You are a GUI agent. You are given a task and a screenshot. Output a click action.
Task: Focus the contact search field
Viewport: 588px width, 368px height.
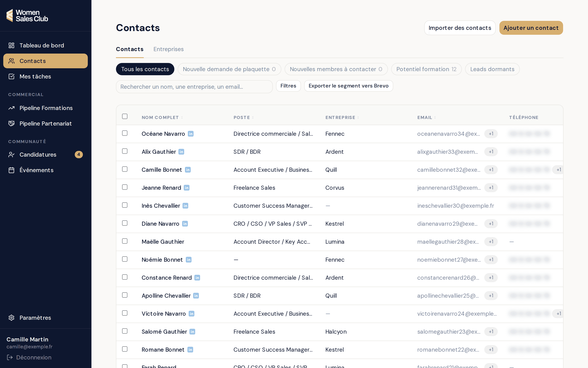click(194, 87)
